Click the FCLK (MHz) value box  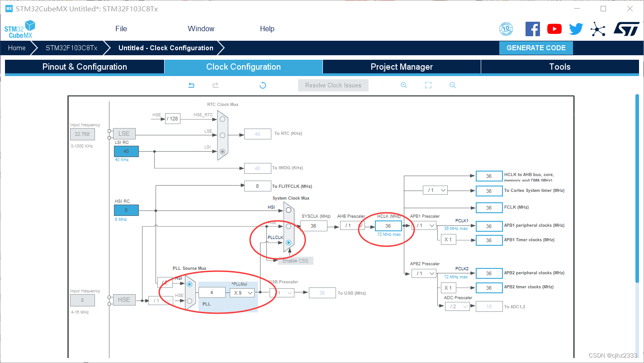[489, 208]
